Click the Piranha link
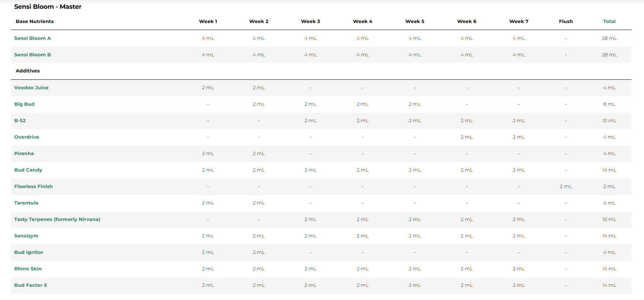644x300 pixels. point(24,154)
